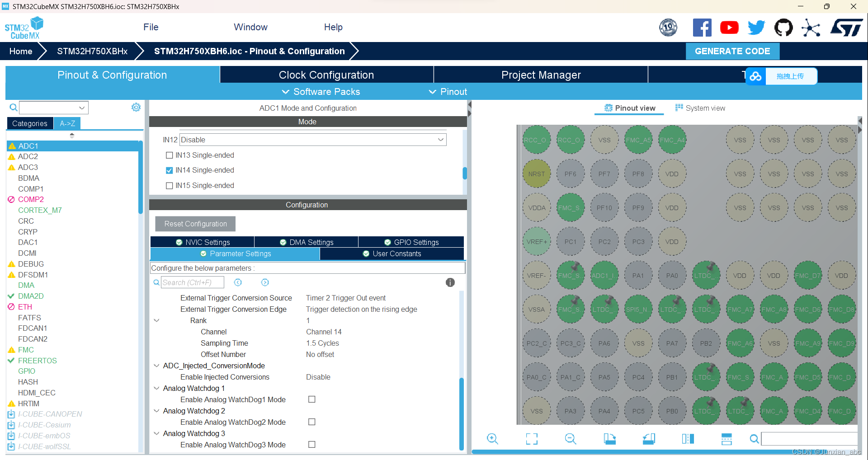868x460 pixels.
Task: Collapse Analog Watchdog 1 group
Action: [156, 388]
